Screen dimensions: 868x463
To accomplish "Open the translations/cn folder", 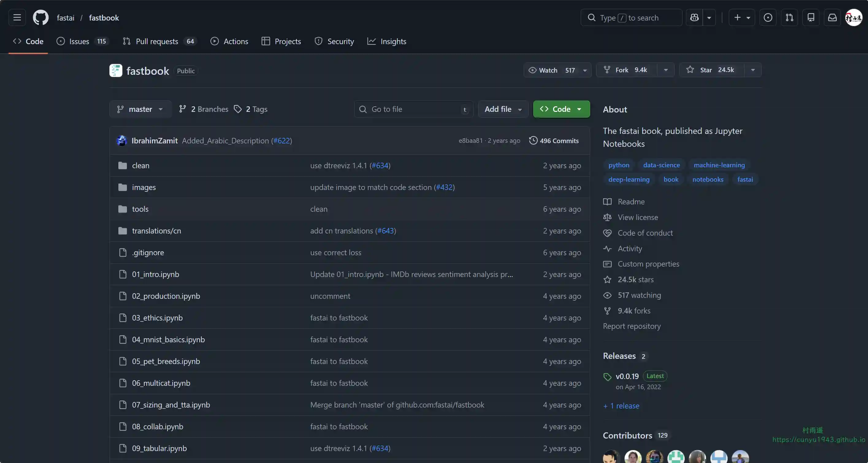I will 156,231.
